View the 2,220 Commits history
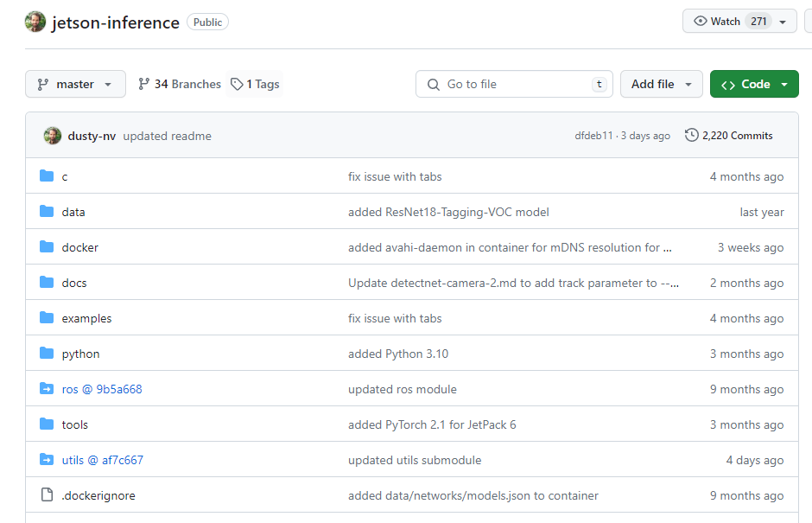 point(737,136)
